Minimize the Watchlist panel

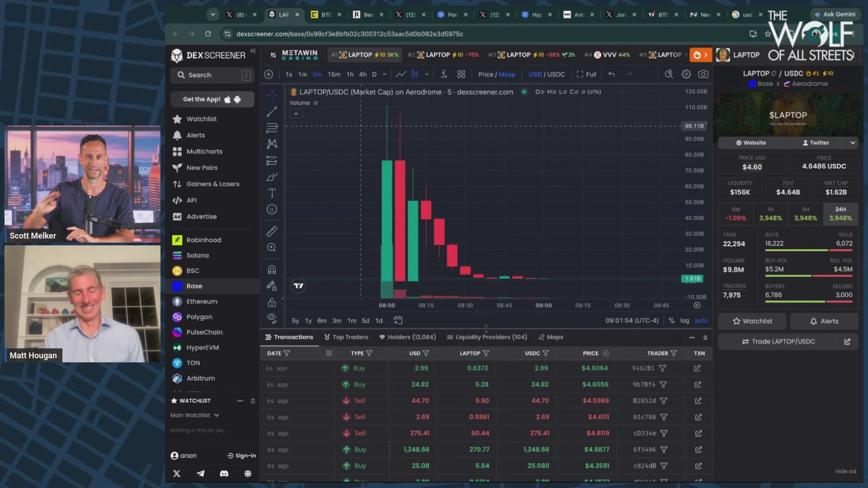[x=240, y=401]
